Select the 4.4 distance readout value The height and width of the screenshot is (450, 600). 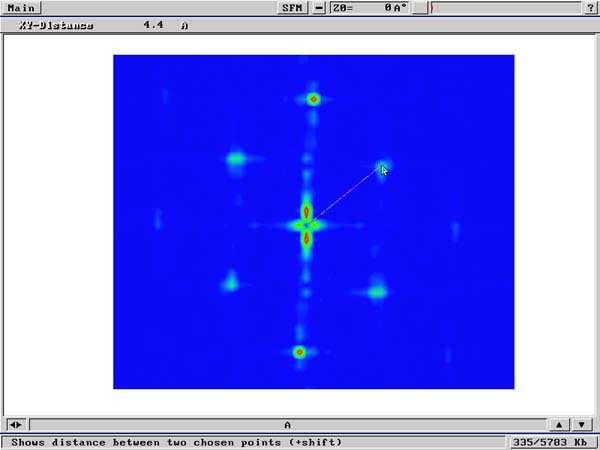[153, 25]
